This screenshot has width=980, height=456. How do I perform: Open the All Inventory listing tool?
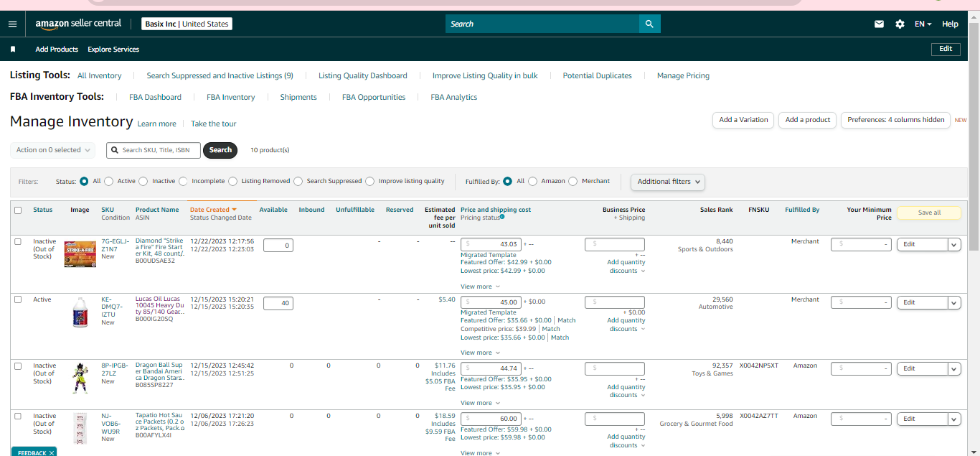tap(99, 75)
